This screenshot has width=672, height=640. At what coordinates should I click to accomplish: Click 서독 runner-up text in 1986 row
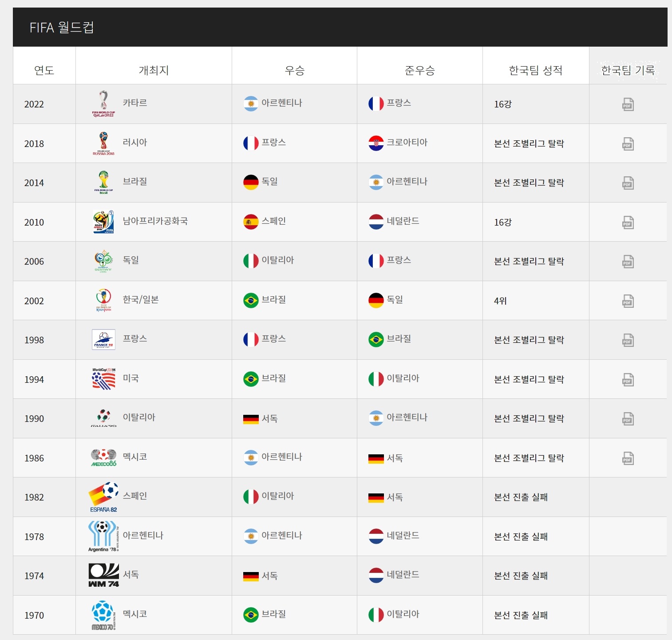[x=395, y=458]
